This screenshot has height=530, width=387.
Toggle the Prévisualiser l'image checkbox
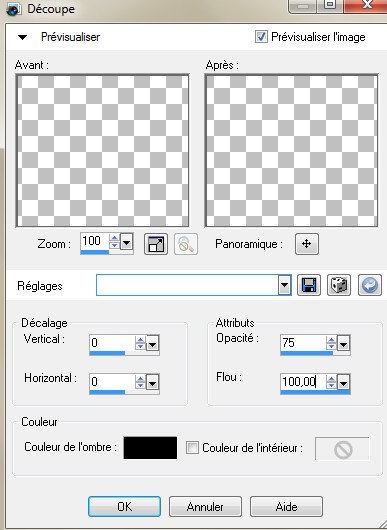pyautogui.click(x=261, y=37)
